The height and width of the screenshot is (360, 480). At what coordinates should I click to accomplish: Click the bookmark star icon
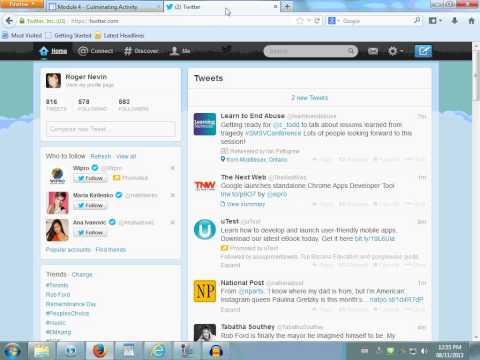pos(300,21)
